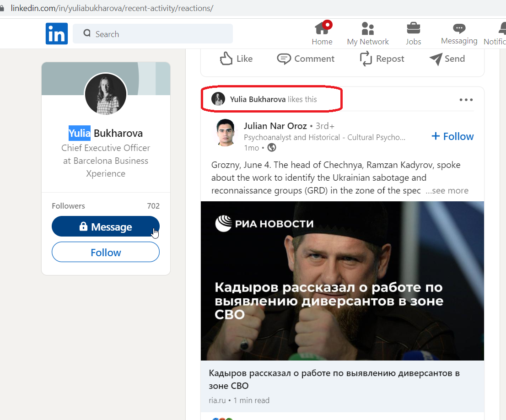Click the locked Message button
The height and width of the screenshot is (420, 506).
pos(106,226)
